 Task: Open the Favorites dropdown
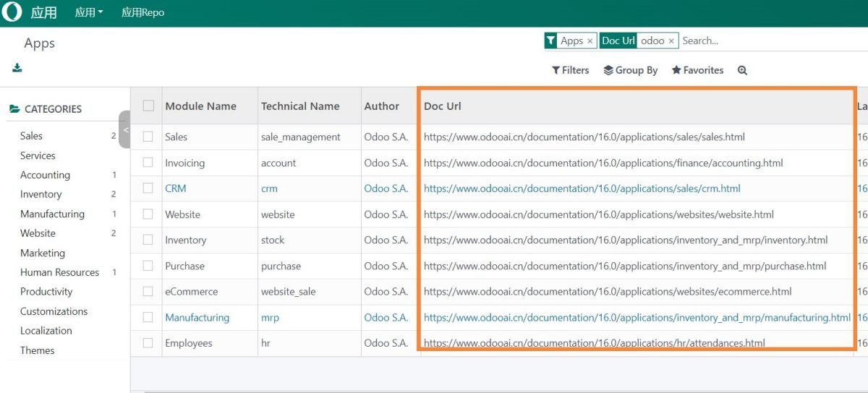pyautogui.click(x=697, y=70)
